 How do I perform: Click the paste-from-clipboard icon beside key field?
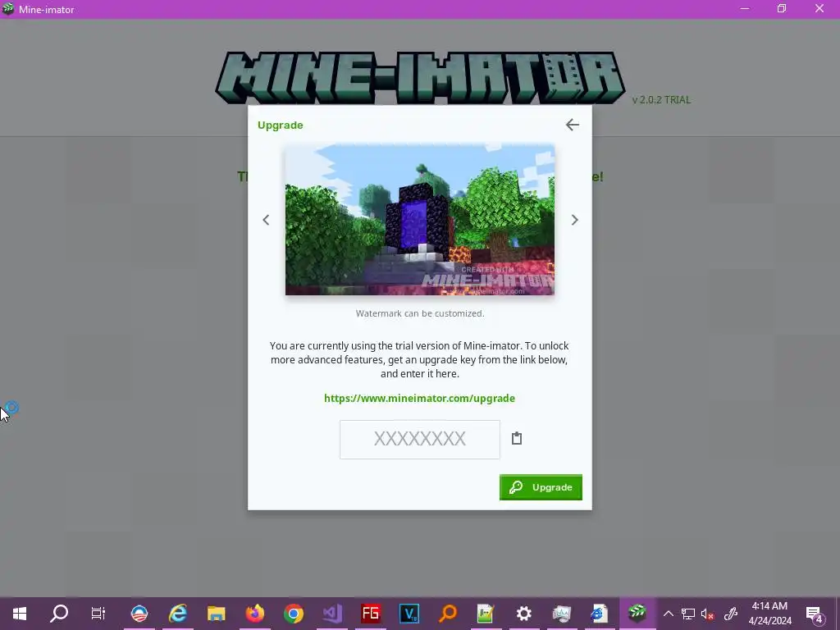(517, 438)
